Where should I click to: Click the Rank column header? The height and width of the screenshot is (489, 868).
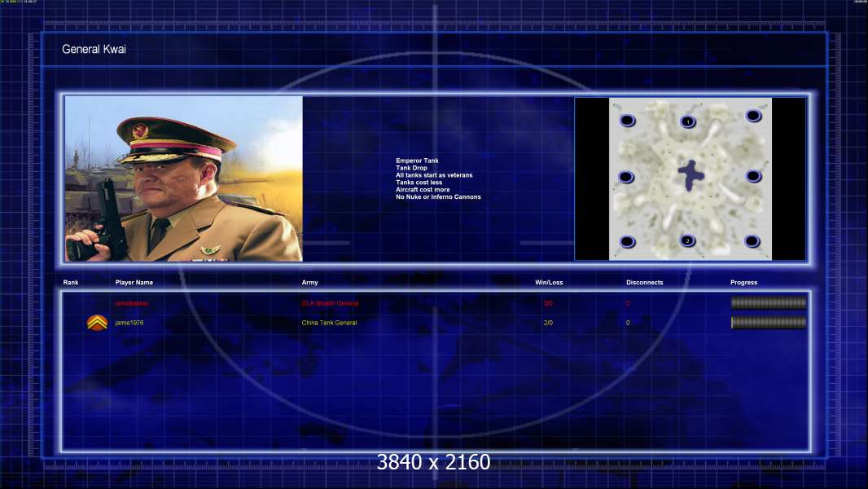(71, 283)
